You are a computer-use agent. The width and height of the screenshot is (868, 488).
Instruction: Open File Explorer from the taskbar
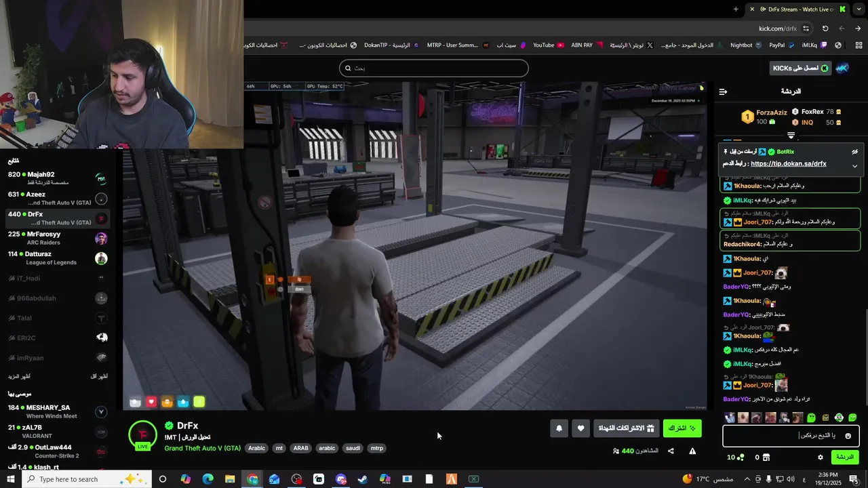[x=231, y=479]
